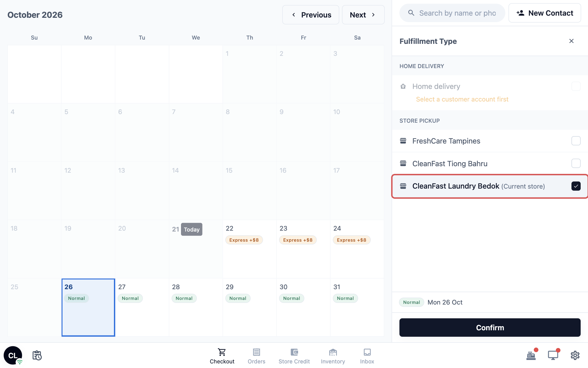Select October 23 Express date

pos(303,249)
